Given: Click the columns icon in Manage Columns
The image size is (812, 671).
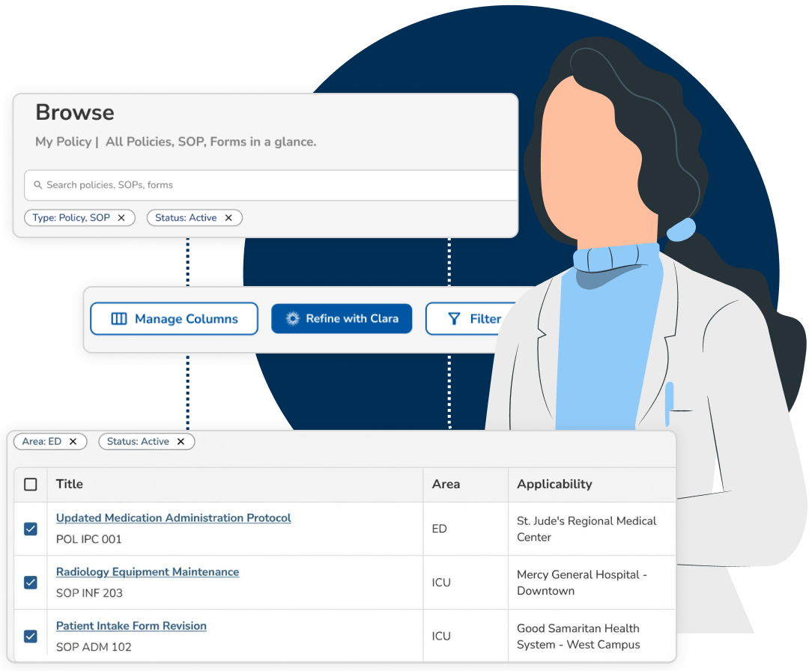Looking at the screenshot, I should pos(119,318).
